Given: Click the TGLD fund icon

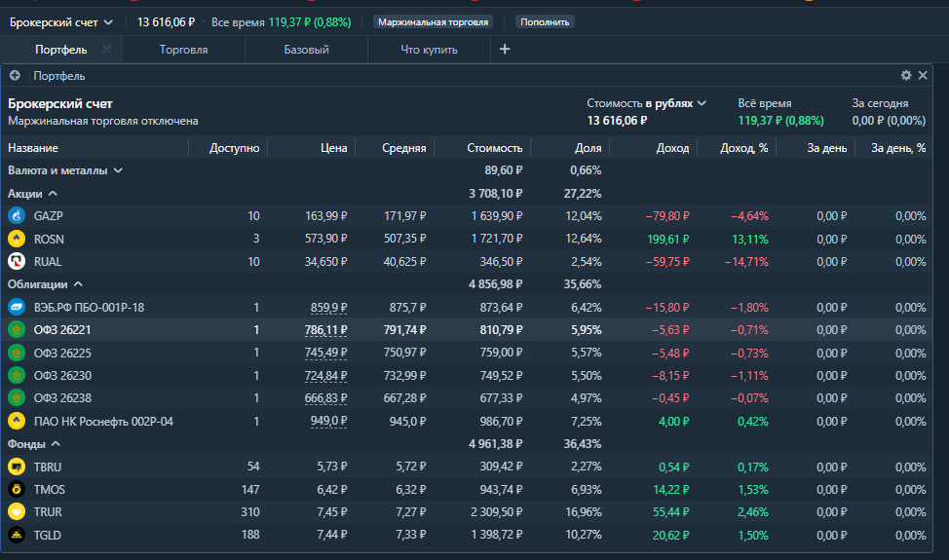Looking at the screenshot, I should (x=16, y=535).
